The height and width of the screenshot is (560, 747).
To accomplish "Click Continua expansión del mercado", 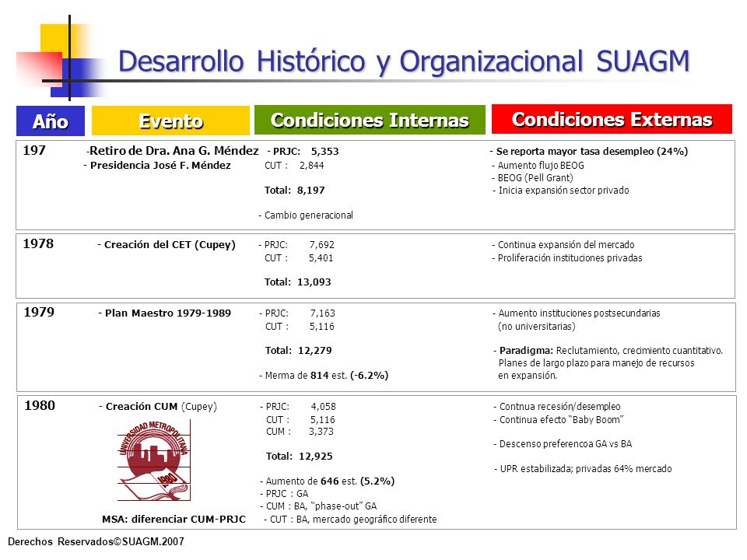I will (563, 245).
